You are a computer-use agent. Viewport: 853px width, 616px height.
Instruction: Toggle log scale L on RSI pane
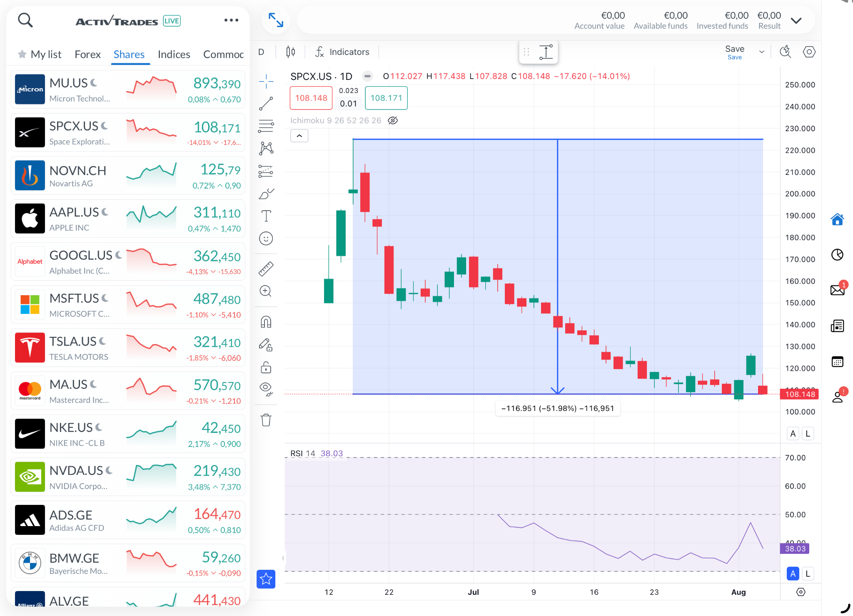(x=808, y=574)
